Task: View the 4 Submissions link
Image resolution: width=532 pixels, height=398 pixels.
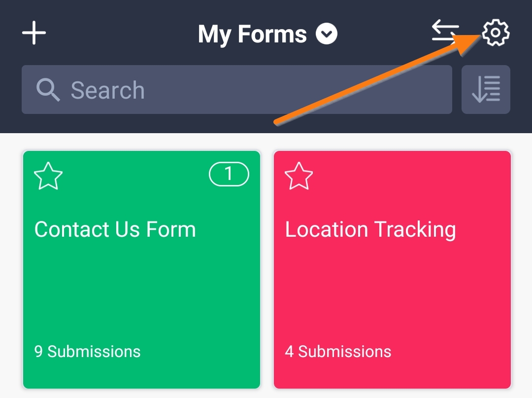Action: (x=338, y=351)
